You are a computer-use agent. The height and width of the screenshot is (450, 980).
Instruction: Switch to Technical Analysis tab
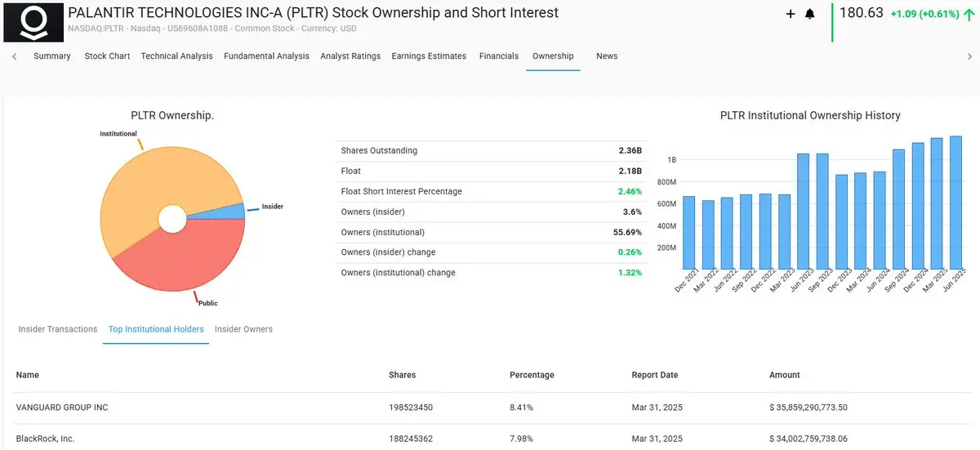176,56
